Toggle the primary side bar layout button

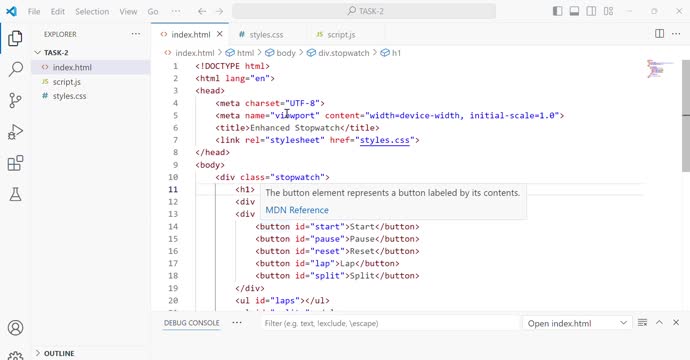coord(557,11)
